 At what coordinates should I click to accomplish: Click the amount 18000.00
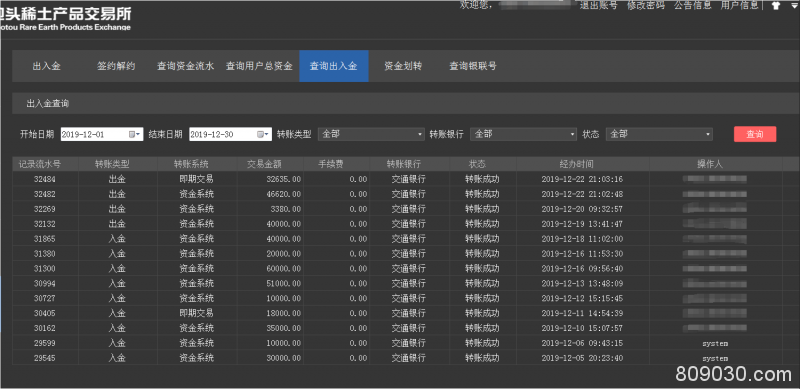coord(284,312)
